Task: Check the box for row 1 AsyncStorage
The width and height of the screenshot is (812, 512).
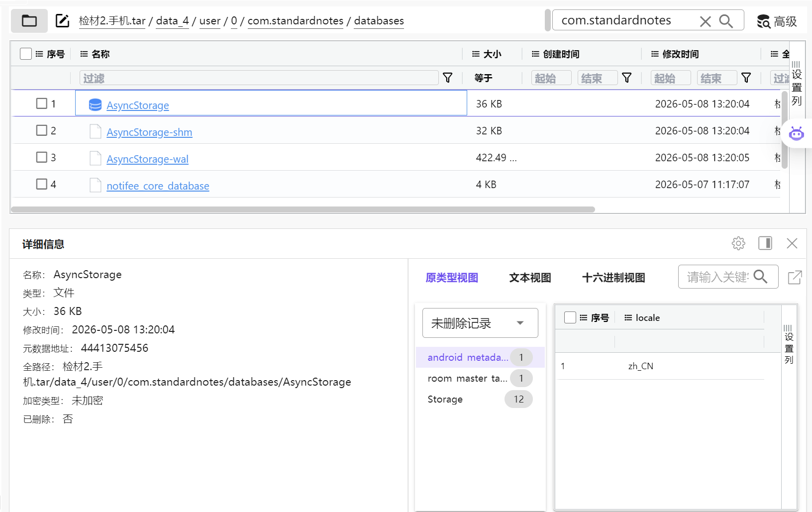Action: (42, 103)
